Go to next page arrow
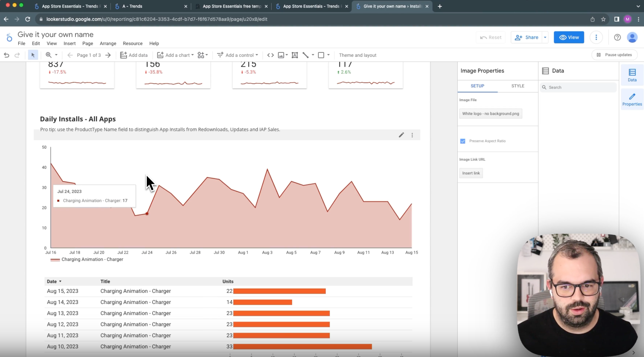 [x=108, y=55]
